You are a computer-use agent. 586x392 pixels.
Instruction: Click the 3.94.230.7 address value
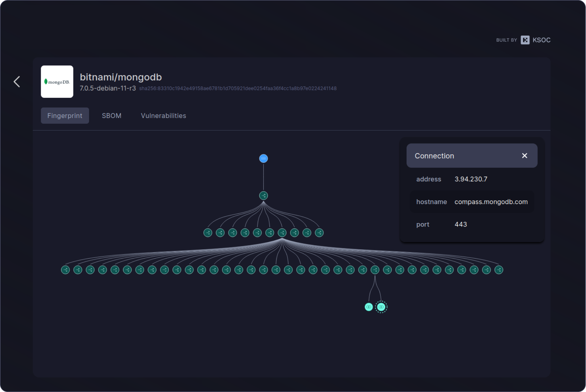pos(471,179)
